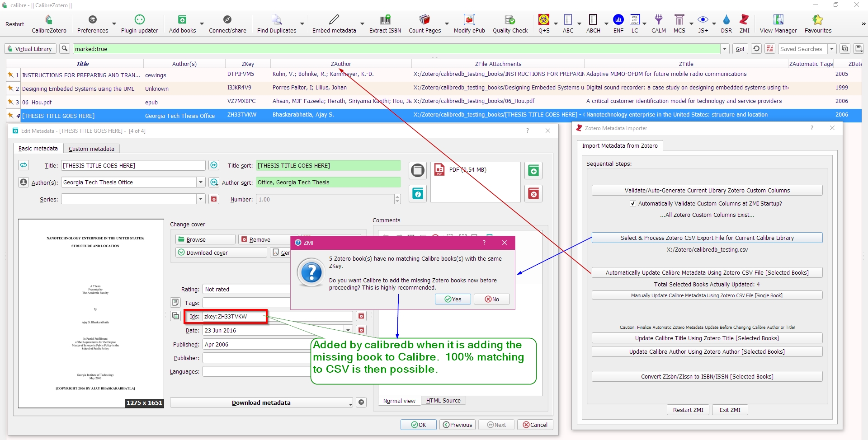Show more toolbar items via chevron
Image resolution: width=868 pixels, height=440 pixels.
[x=863, y=24]
